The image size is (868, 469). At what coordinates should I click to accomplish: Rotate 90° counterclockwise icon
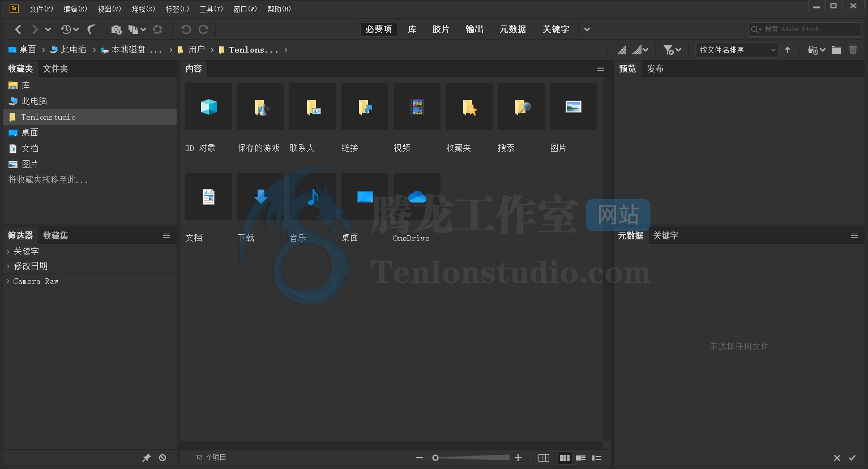186,29
